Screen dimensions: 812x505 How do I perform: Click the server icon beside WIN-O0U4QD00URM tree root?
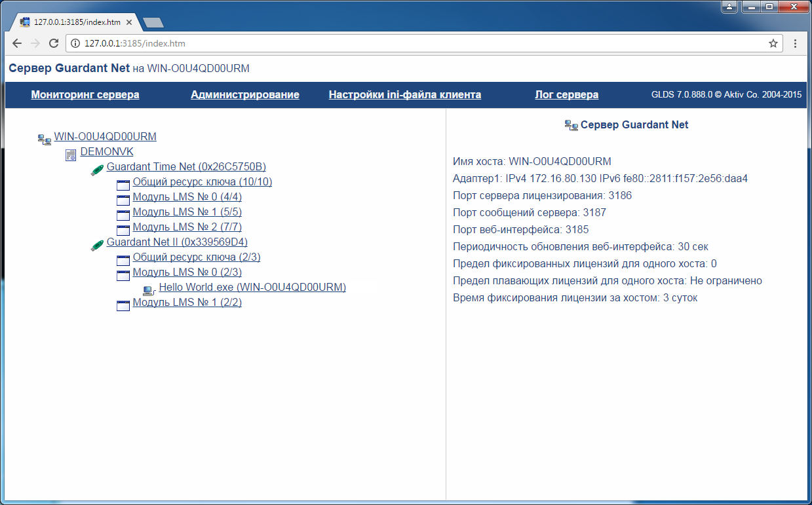point(44,139)
